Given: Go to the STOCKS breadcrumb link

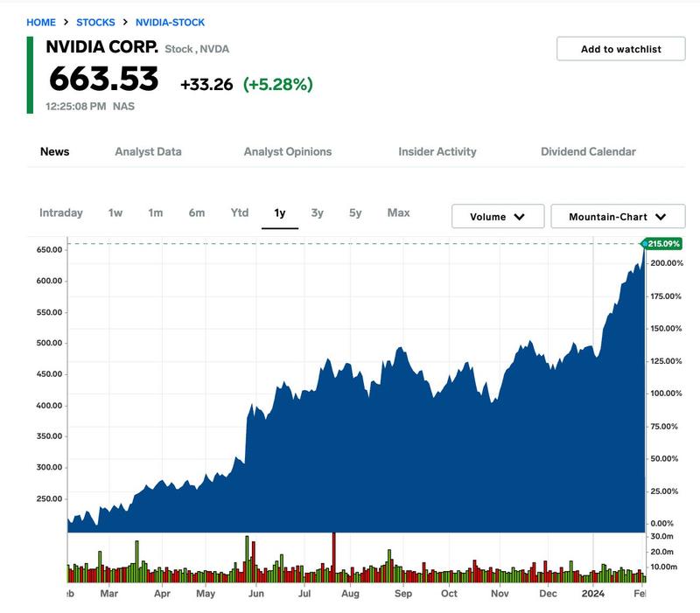Looking at the screenshot, I should pyautogui.click(x=95, y=23).
